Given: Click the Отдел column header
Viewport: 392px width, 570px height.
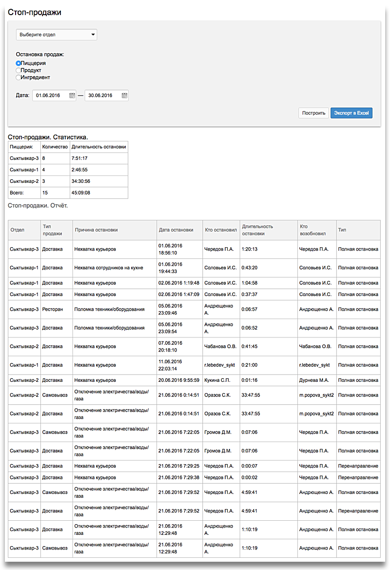Looking at the screenshot, I should point(24,230).
